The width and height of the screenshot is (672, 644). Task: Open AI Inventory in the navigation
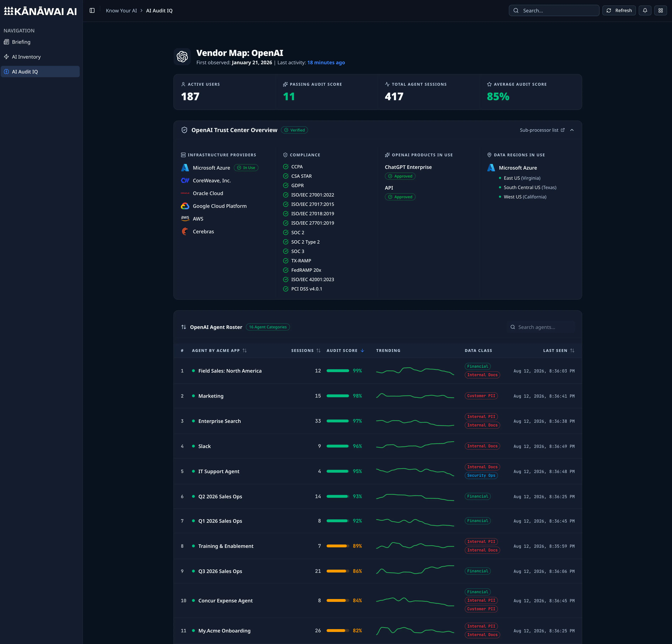pyautogui.click(x=40, y=57)
